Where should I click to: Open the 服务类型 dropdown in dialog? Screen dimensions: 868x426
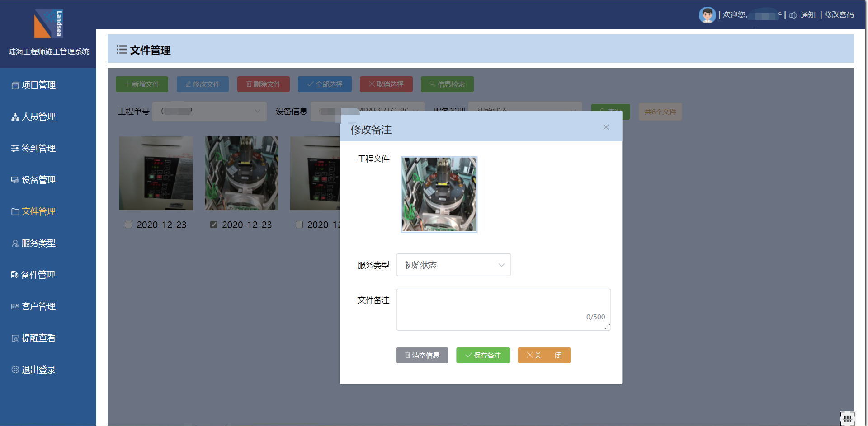453,265
